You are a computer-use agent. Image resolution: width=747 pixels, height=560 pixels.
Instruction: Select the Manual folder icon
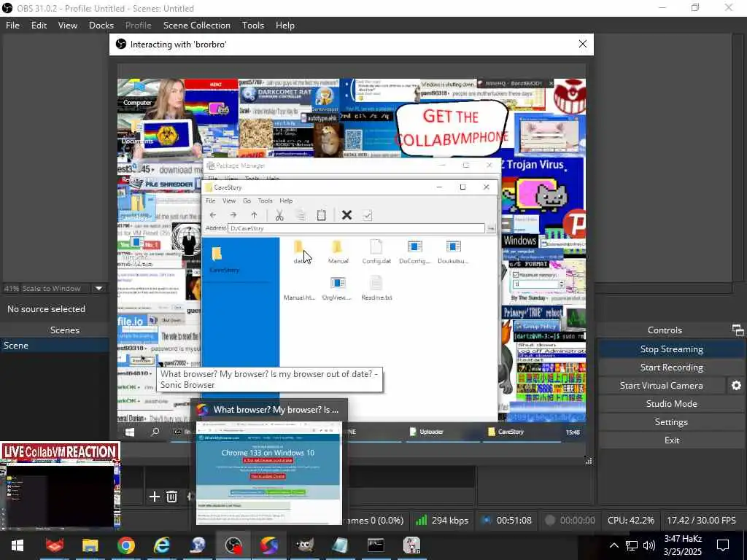338,252
